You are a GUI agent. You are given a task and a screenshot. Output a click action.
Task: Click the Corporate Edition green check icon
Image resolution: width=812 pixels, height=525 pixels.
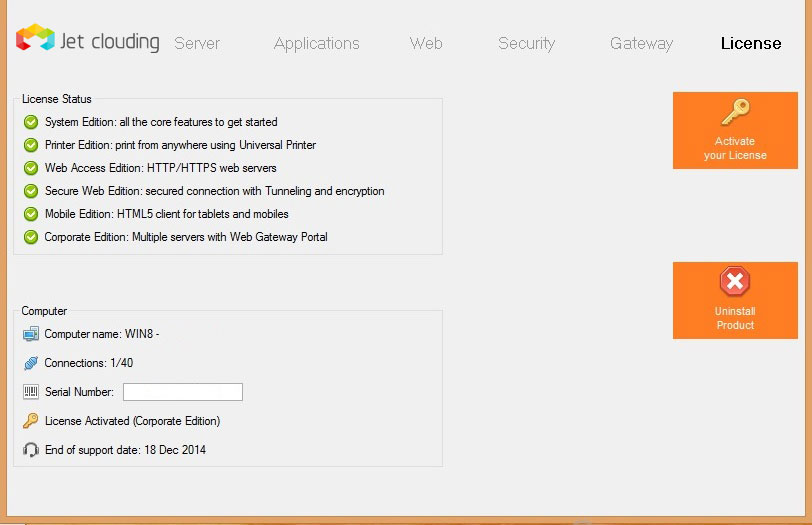click(x=31, y=237)
